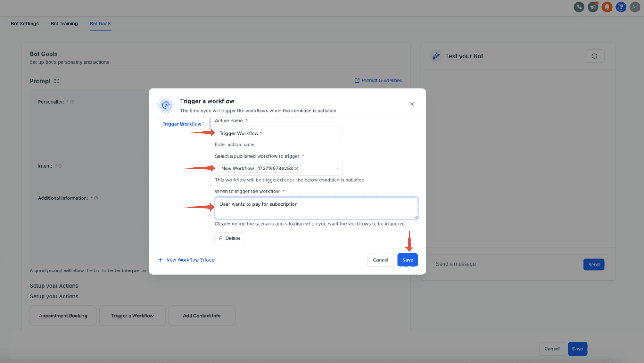Switch to the Bot Training tab
The height and width of the screenshot is (363, 644).
64,24
